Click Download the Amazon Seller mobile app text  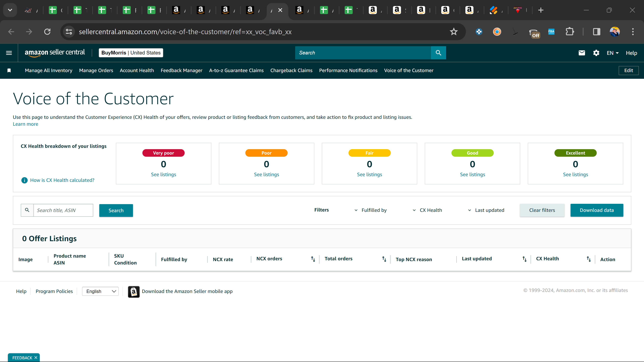click(187, 291)
